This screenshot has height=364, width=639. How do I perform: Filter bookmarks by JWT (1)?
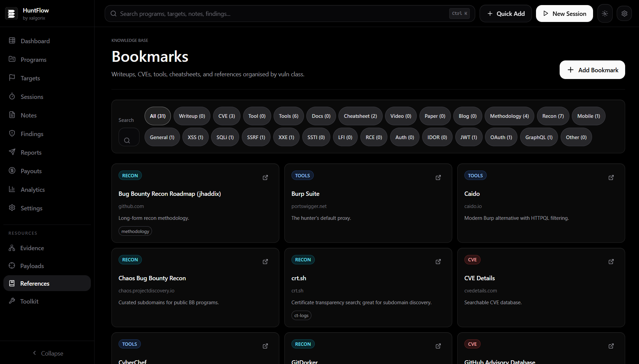point(469,137)
